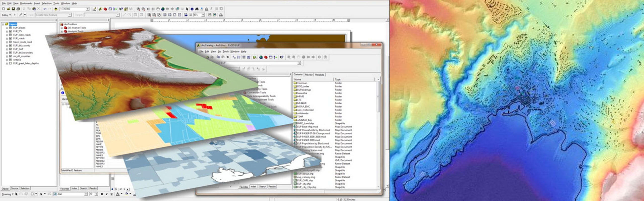Switch to the Preview tab in ArcCatalog
This screenshot has width=644, height=201.
tap(309, 75)
